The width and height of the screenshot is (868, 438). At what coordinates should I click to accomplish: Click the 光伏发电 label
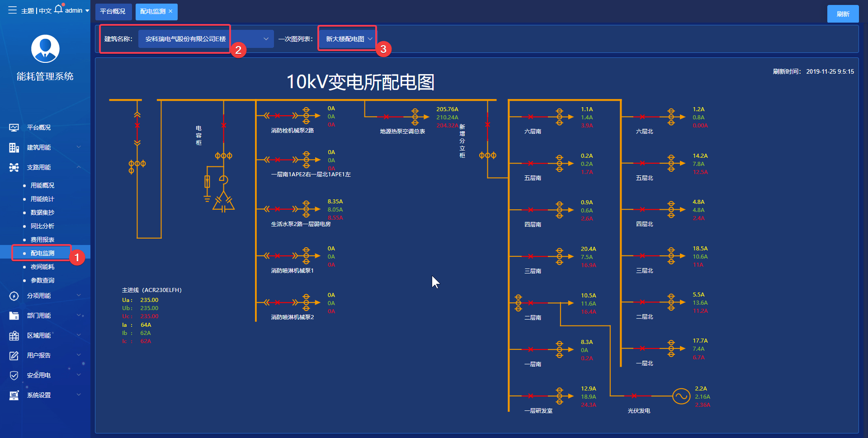(x=639, y=411)
